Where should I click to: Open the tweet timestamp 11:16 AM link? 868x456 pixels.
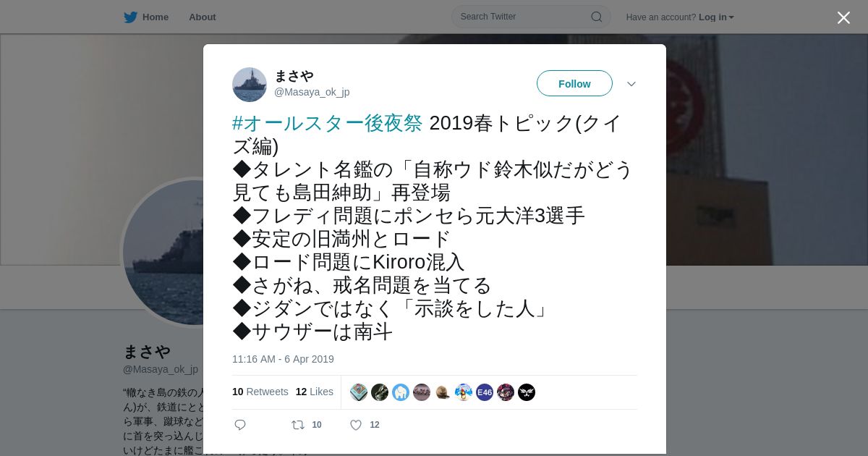(x=283, y=359)
